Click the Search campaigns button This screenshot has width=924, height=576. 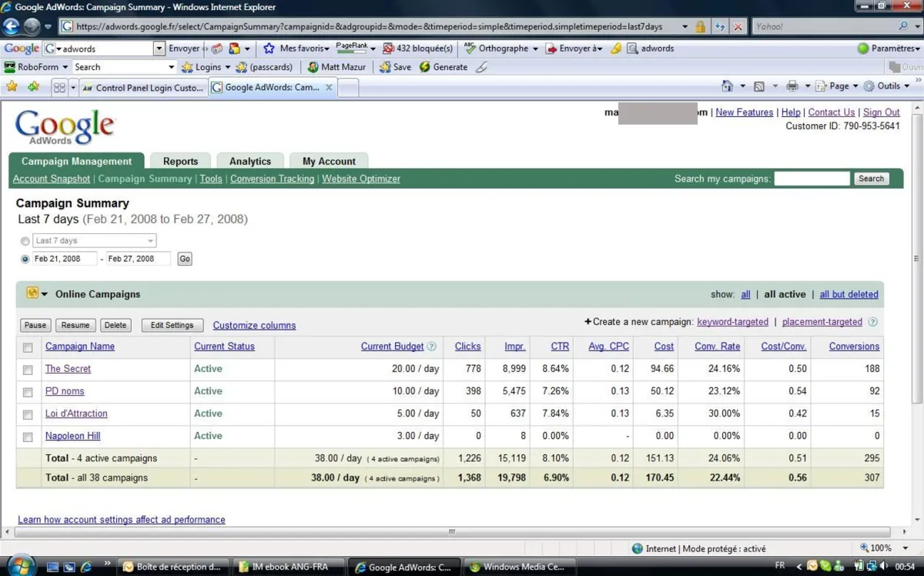[871, 179]
